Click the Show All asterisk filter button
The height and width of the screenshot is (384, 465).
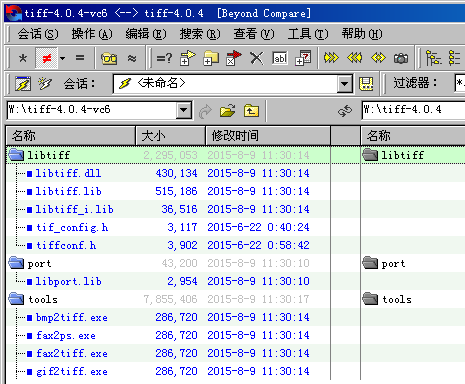click(x=23, y=58)
